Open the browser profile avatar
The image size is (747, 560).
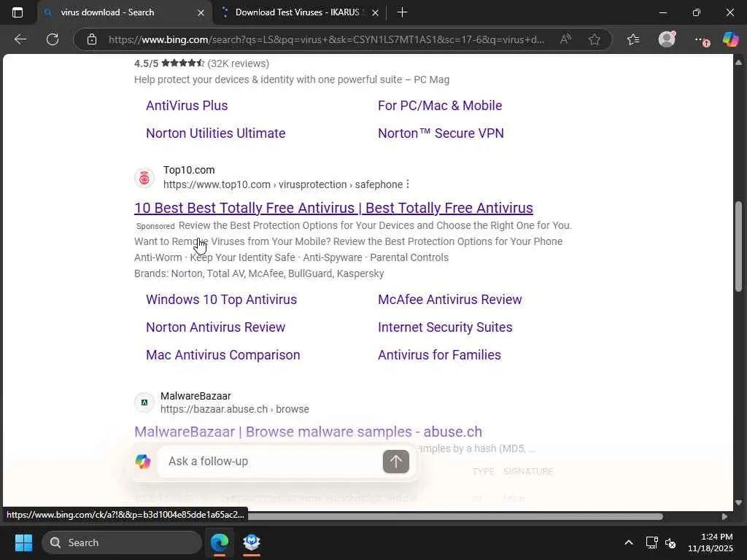click(667, 39)
